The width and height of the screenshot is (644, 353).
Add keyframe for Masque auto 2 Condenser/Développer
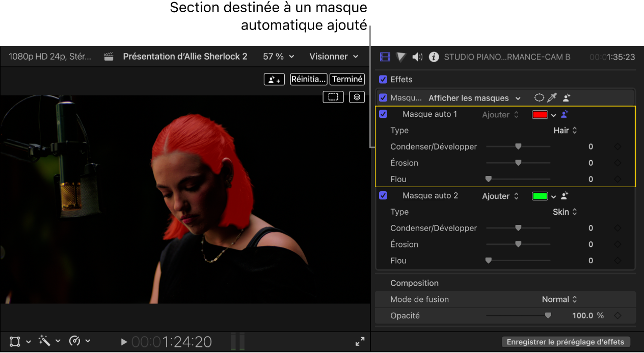[x=618, y=229]
